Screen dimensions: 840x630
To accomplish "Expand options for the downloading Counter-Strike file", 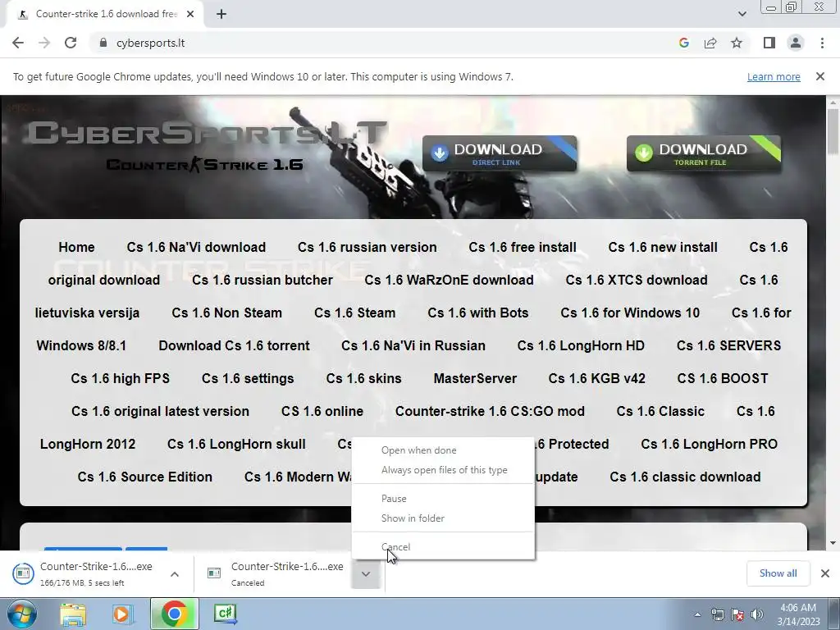I will (x=175, y=574).
